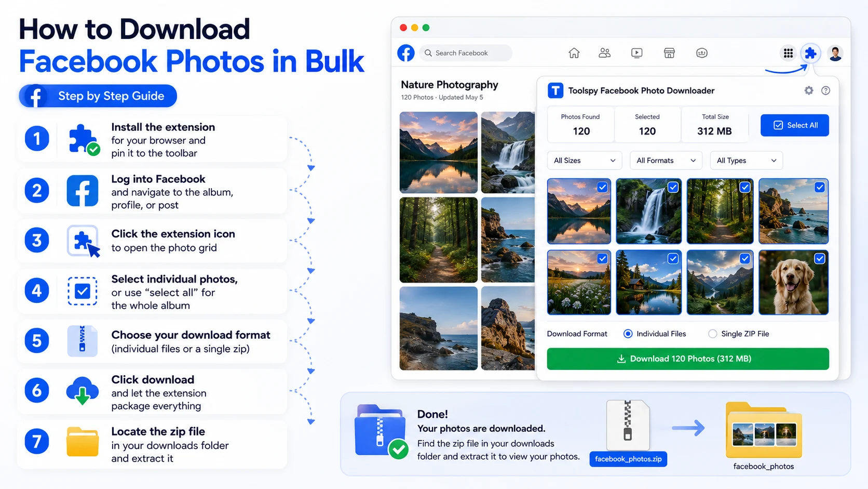Open the bottom-left seaside cliffs album photo
The image size is (868, 489).
[x=439, y=328]
